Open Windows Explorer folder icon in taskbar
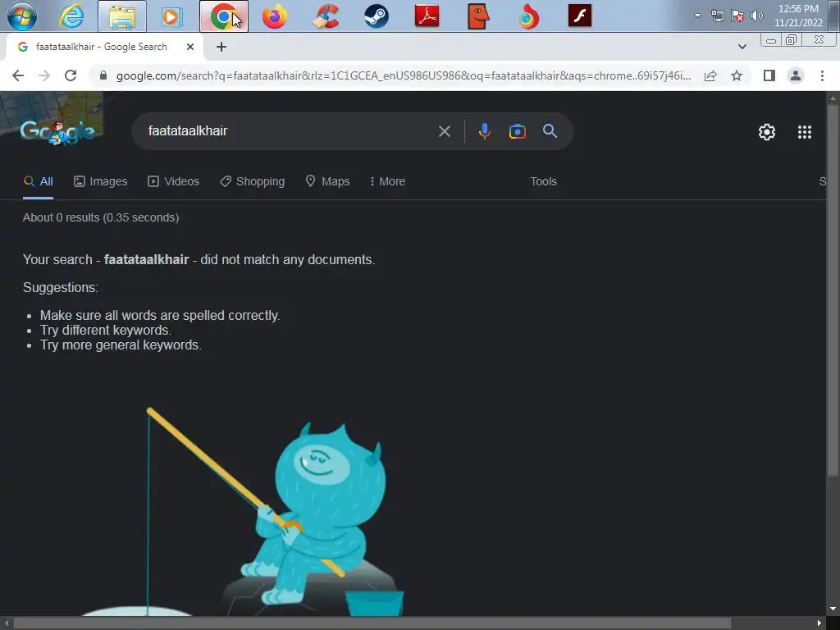 click(x=122, y=16)
